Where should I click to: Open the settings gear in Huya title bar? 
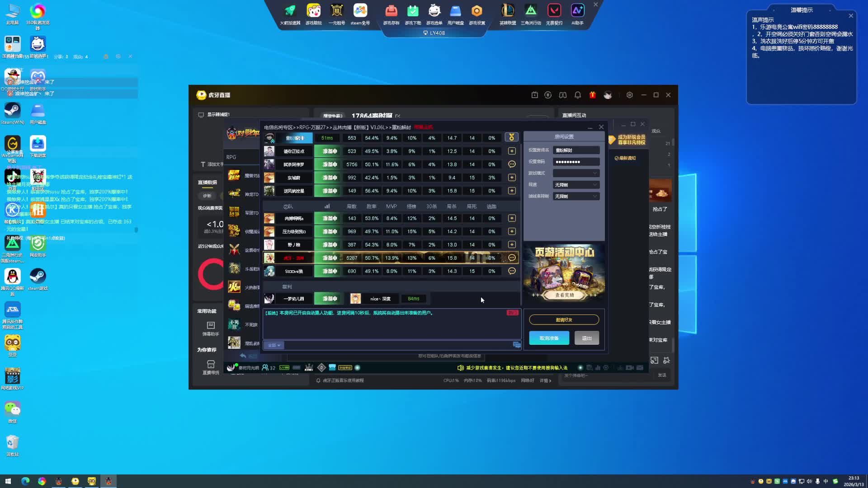click(x=629, y=95)
